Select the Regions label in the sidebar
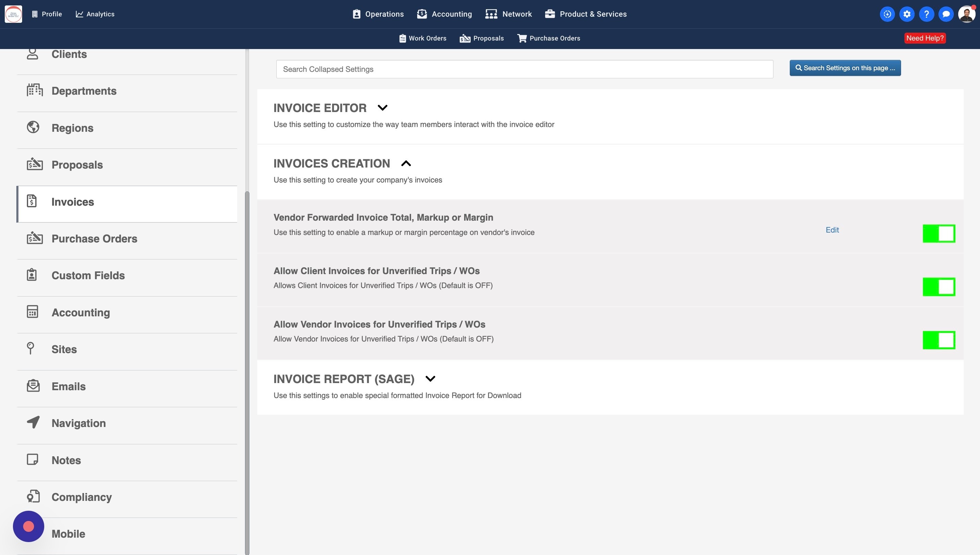Viewport: 980px width, 555px height. pos(72,128)
